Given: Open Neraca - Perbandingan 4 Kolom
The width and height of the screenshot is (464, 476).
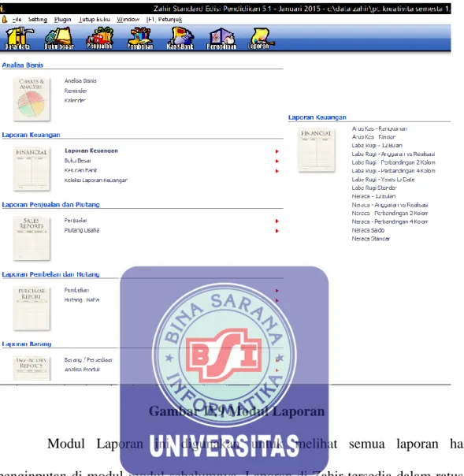Looking at the screenshot, I should 390,222.
